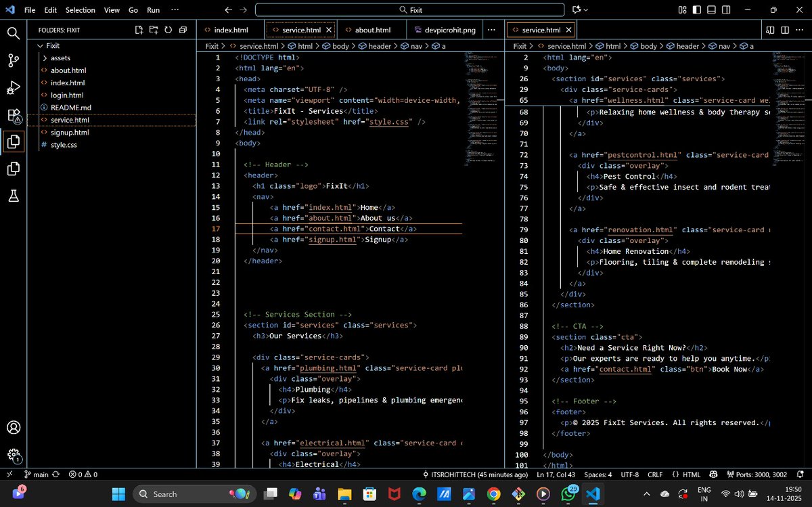The width and height of the screenshot is (812, 507).
Task: Open the Copilot dropdown arrow in title bar
Action: coord(586,10)
